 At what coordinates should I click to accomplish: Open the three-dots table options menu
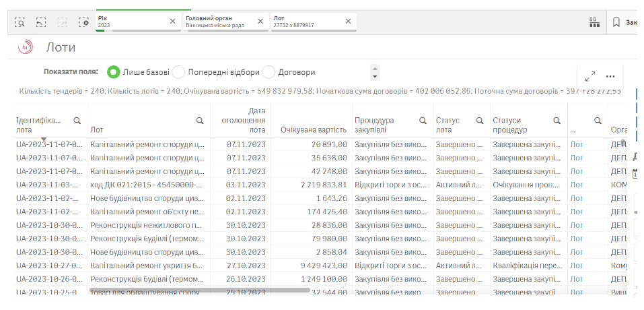(x=610, y=76)
